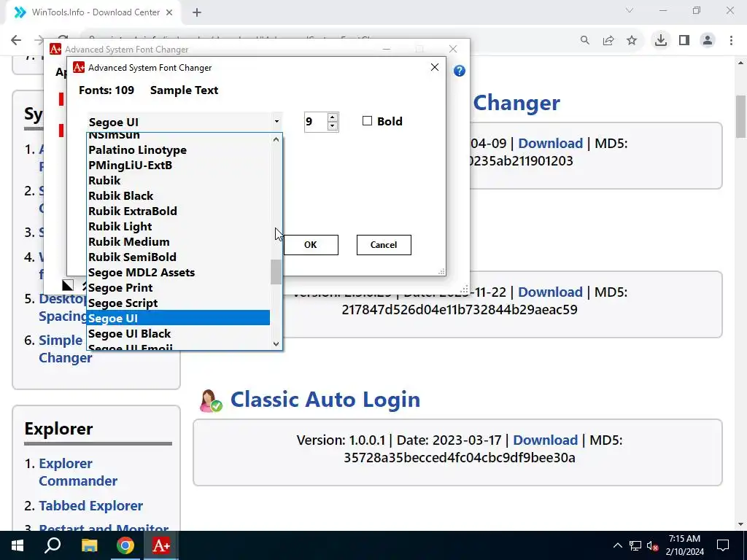Choose Segoe MDL2 Assets font
The image size is (747, 560).
tap(178, 273)
